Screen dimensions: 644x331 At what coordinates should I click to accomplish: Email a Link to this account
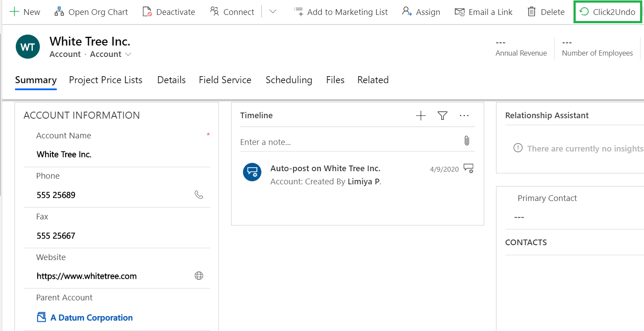[x=483, y=11]
